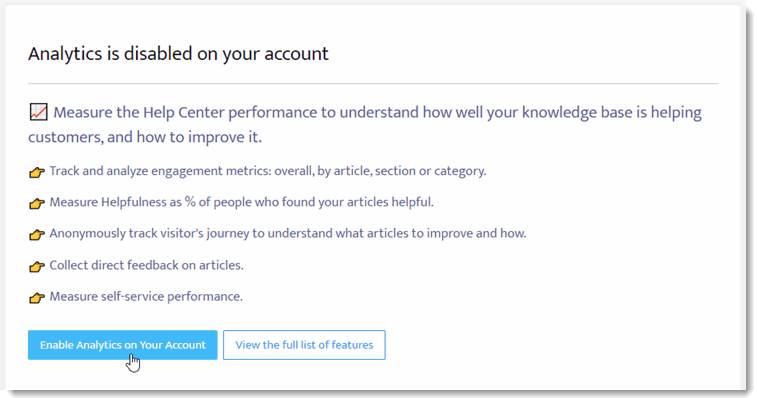Click pointing hand icon beside Measure Helpfulness
Viewport: 757px width, 398px height.
pyautogui.click(x=37, y=203)
